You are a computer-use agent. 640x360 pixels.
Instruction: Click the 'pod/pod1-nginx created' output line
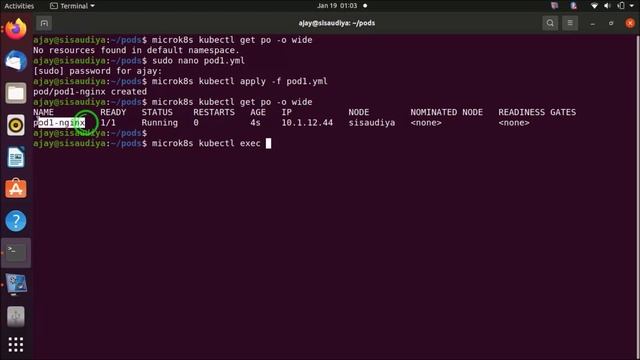pyautogui.click(x=90, y=91)
